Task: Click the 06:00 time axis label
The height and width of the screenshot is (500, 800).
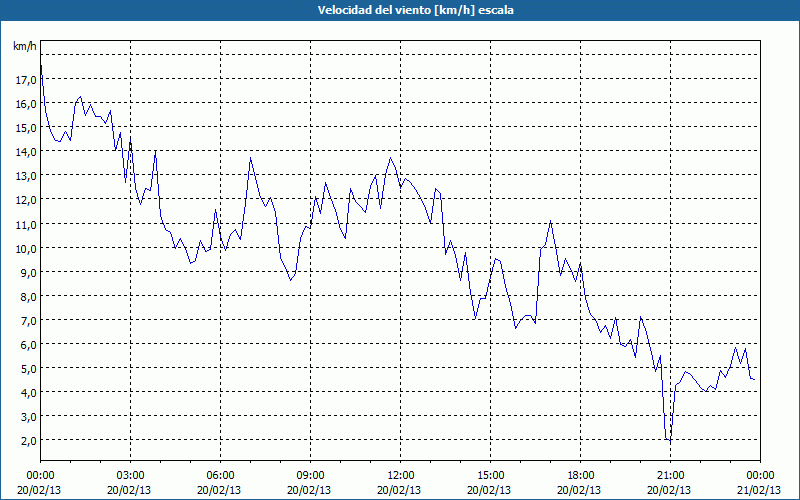Action: coord(220,476)
